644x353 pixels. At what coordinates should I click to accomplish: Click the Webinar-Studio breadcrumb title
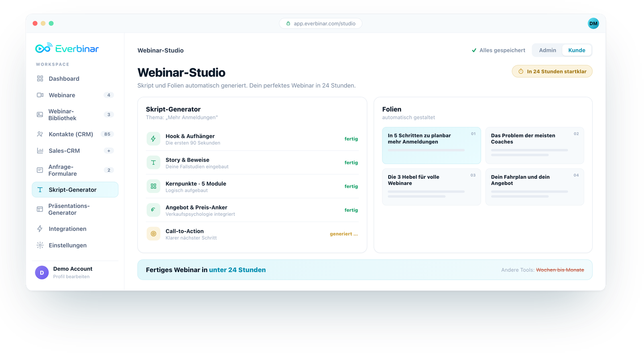tap(161, 50)
